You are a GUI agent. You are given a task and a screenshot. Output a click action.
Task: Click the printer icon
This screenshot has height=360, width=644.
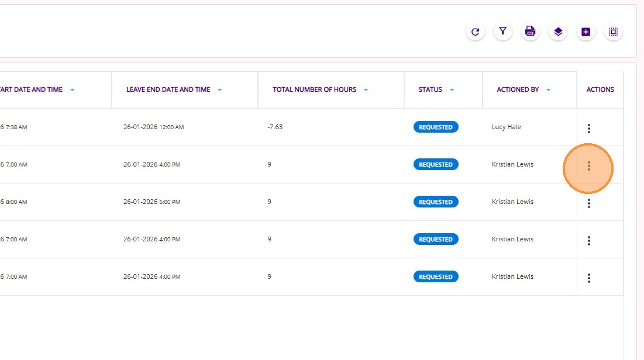pos(530,32)
